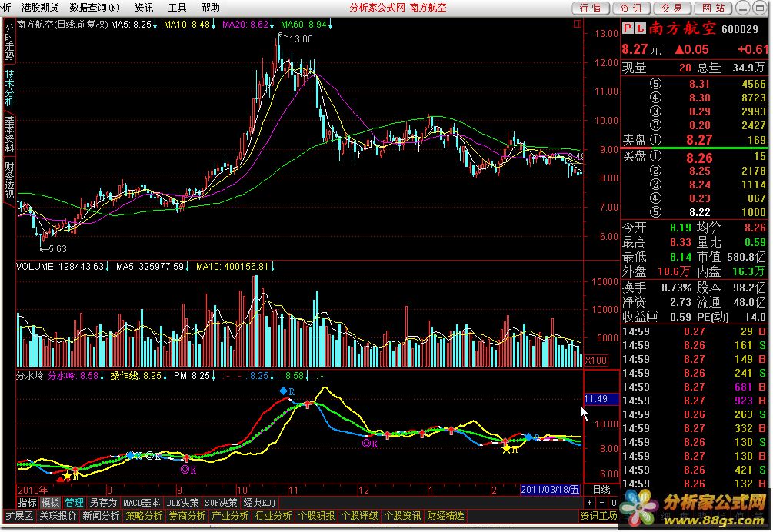Select the 指标 tab
Screen dimensions: 773x532
click(27, 503)
